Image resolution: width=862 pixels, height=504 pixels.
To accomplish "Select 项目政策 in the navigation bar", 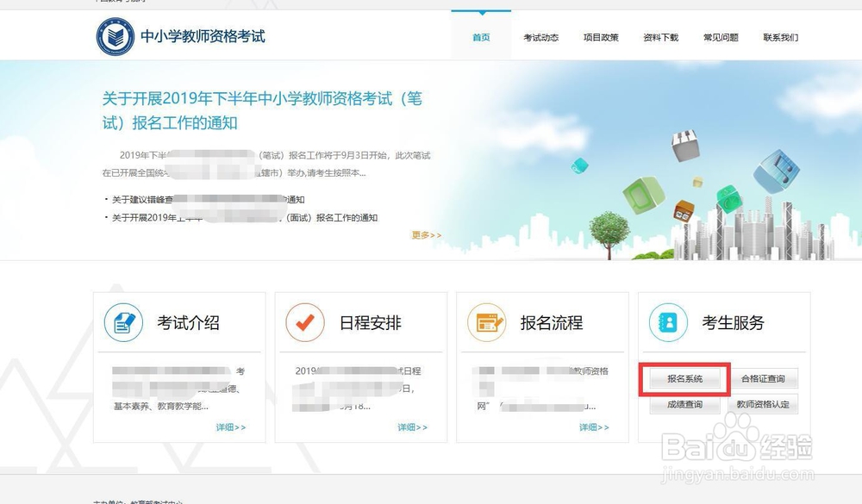I will pos(601,37).
